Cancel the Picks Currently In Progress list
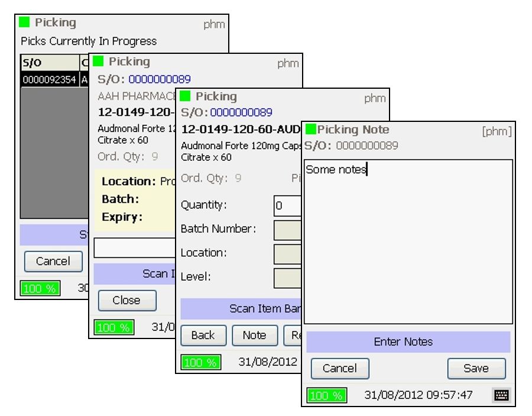 pos(53,261)
